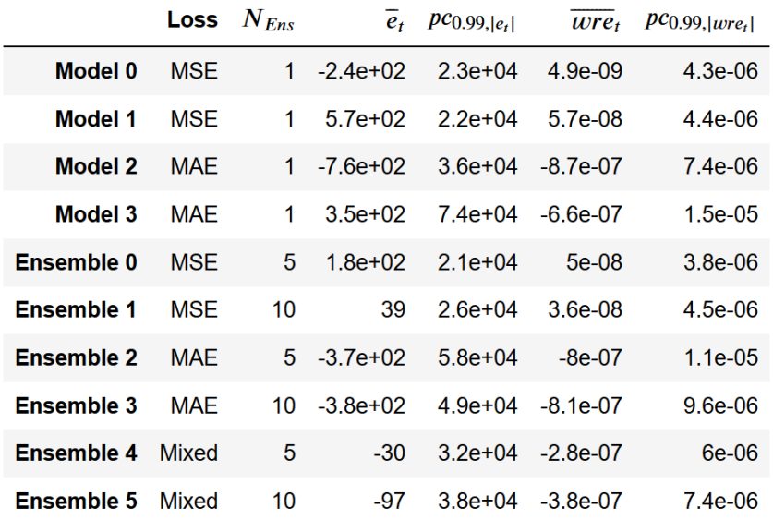Click the Ensemble 1 row label

coord(77,310)
